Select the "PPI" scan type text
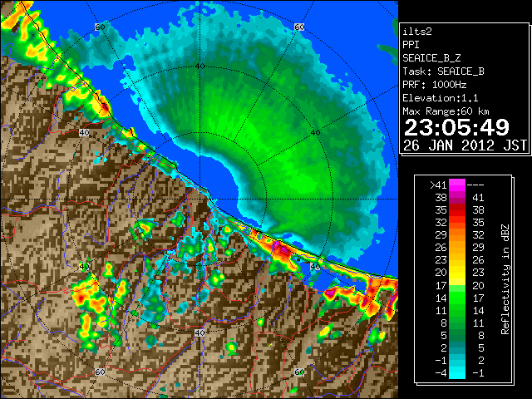Image resolution: width=532 pixels, height=399 pixels. 411,45
